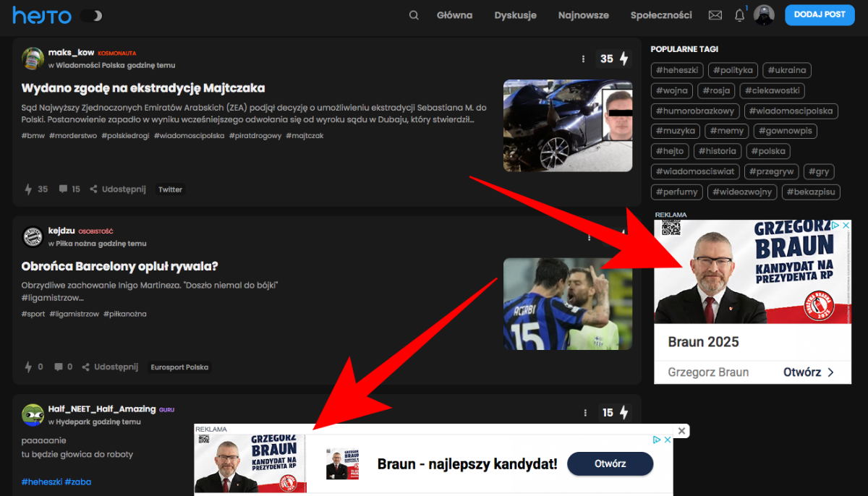Viewport: 868px width, 496px height.
Task: Select the #ciekawostki popular tag
Action: [773, 91]
